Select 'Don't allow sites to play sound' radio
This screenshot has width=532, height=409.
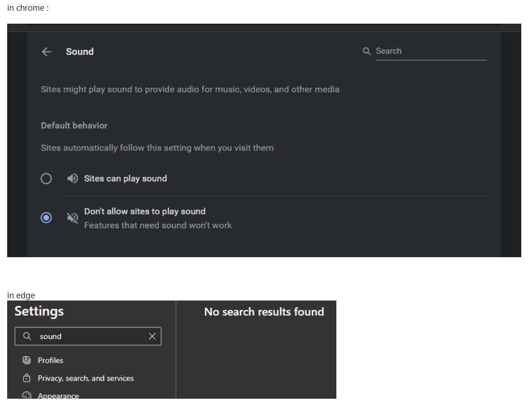pos(46,217)
